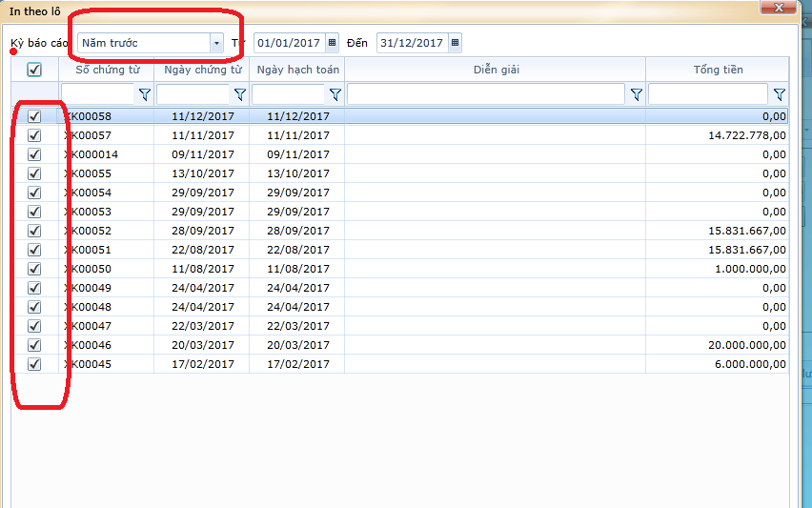812x508 pixels.
Task: Click the Đến date field 31/12/2017
Action: click(413, 43)
